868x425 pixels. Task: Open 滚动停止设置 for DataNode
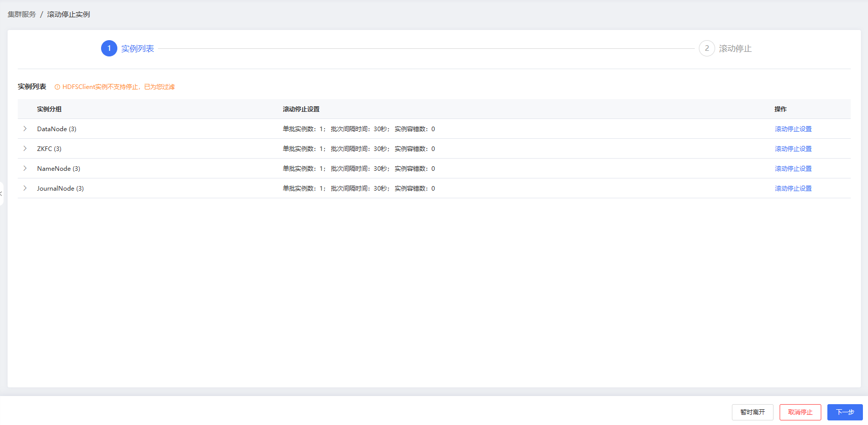point(793,129)
